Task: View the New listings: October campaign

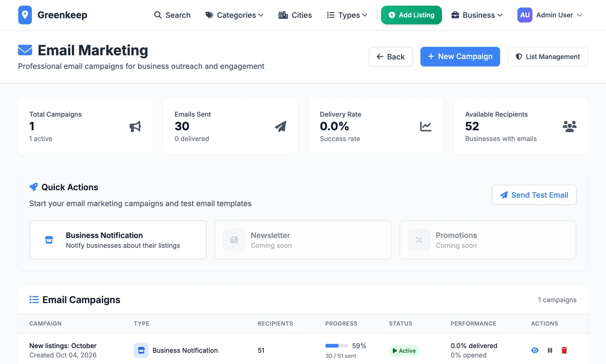Action: pos(535,350)
